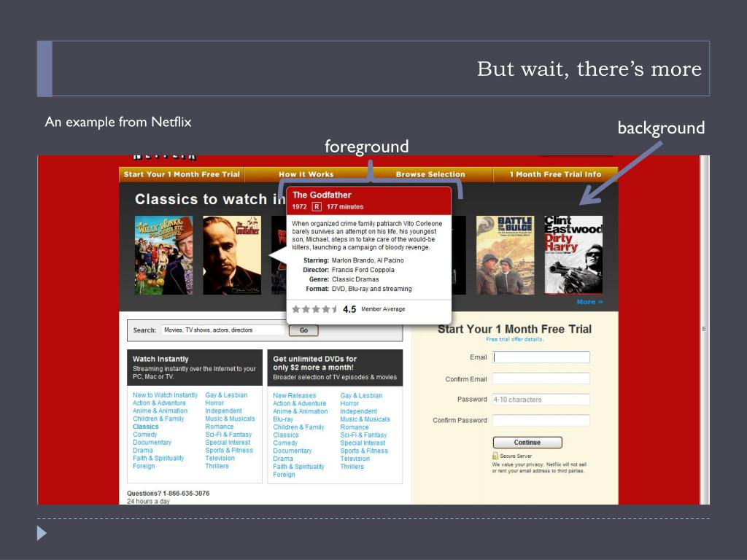The width and height of the screenshot is (747, 560).
Task: Open DVD section Horror link
Action: 349,403
